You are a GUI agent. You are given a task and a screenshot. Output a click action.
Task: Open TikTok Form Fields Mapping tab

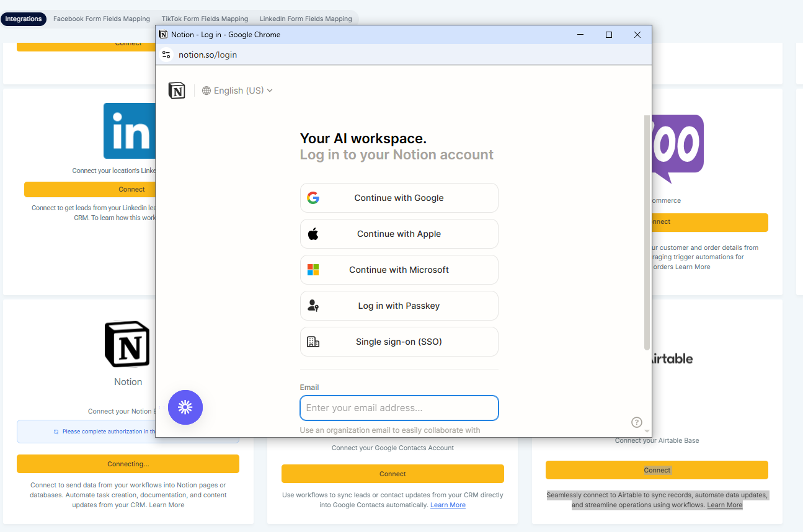[x=205, y=19]
